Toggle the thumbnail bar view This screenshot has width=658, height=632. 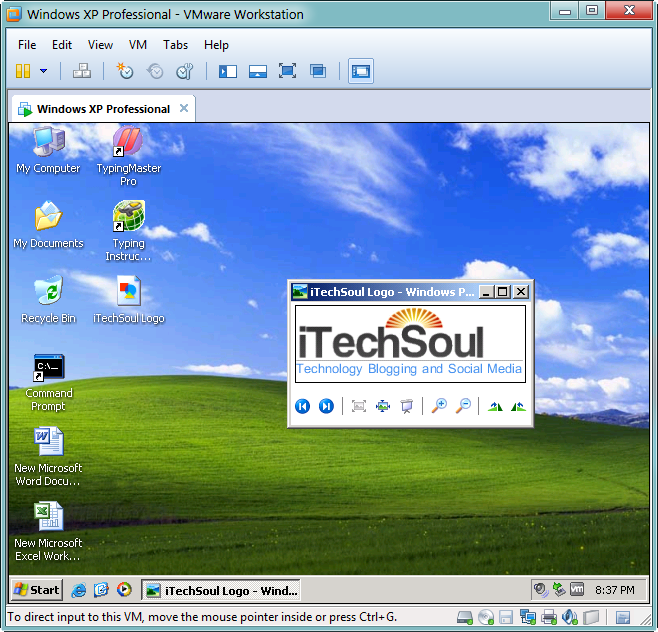coord(258,71)
